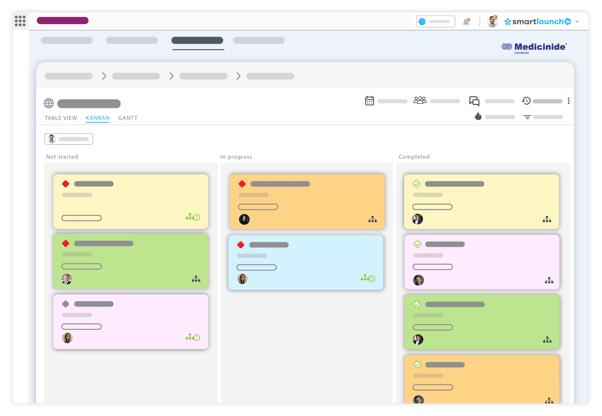The width and height of the screenshot is (602, 416).
Task: Select the active dark top navigation tab
Action: (x=197, y=40)
